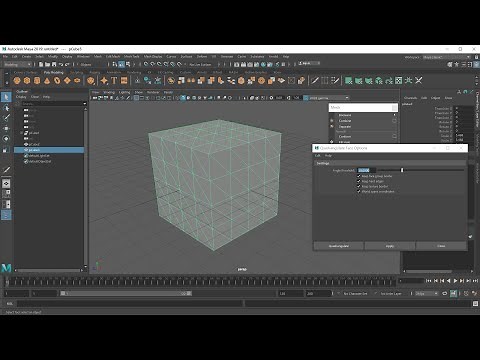
Task: Select defaultLightSet in the Outliner
Action: tap(39, 156)
